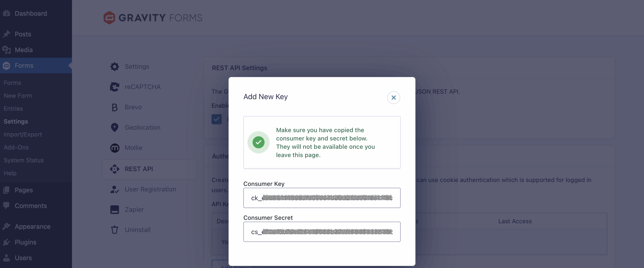Switch to the REST API tab
The width and height of the screenshot is (644, 268).
coord(139,169)
